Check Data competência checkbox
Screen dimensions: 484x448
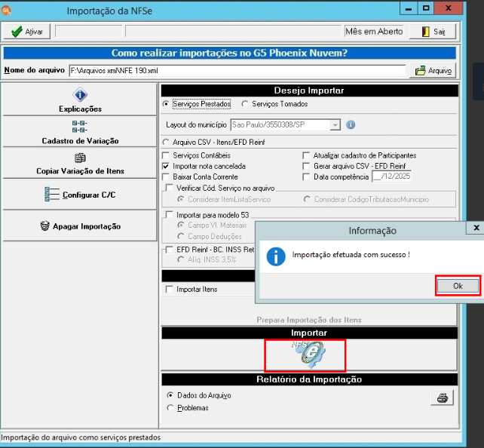(306, 177)
